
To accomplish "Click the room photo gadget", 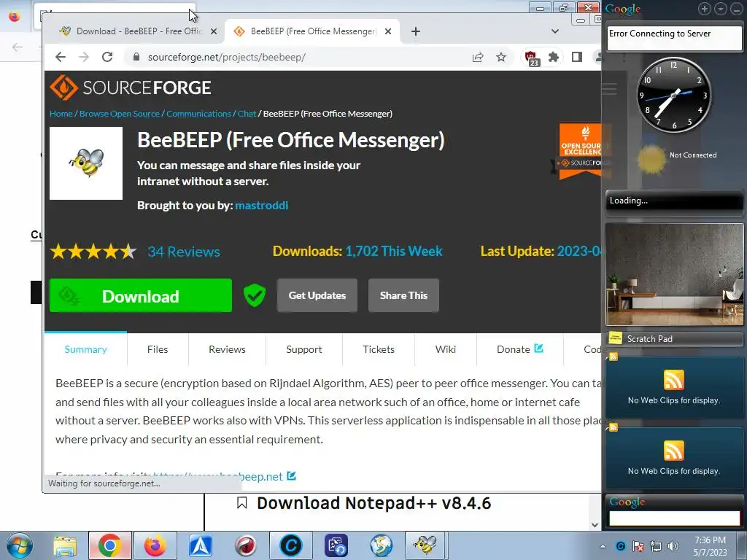I will (674, 275).
